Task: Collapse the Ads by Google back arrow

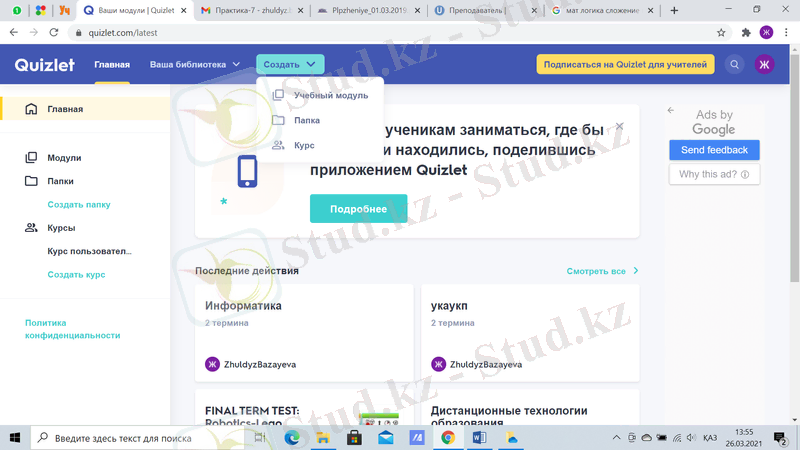Action: tap(671, 110)
